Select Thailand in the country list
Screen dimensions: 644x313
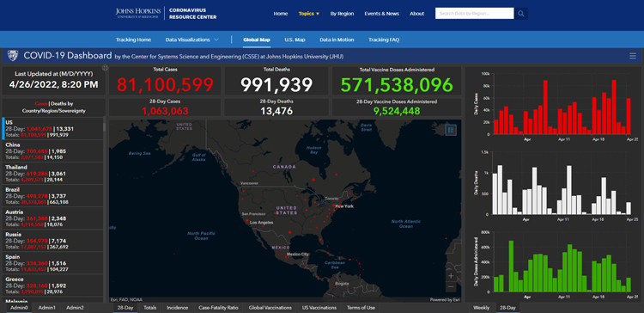pos(52,173)
